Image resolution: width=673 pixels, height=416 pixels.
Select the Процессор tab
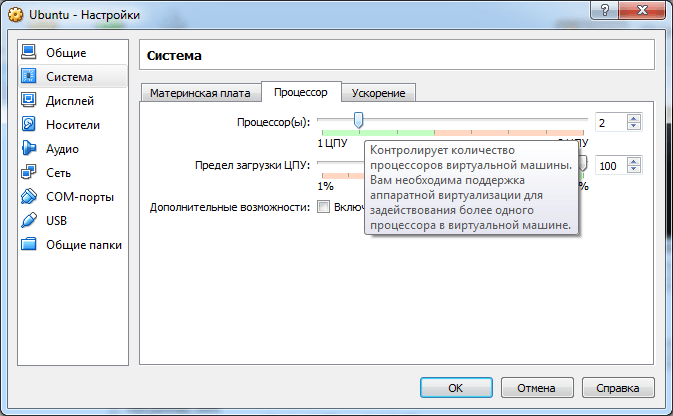301,92
